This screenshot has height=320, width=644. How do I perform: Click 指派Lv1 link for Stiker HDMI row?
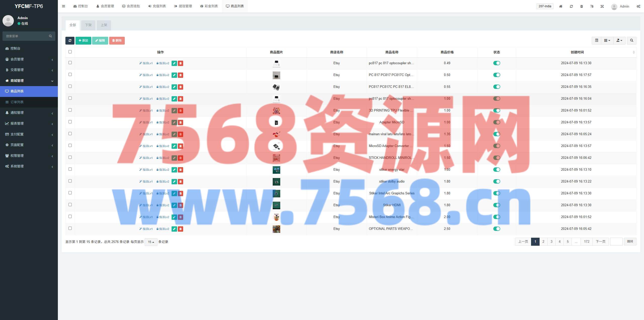pyautogui.click(x=146, y=205)
